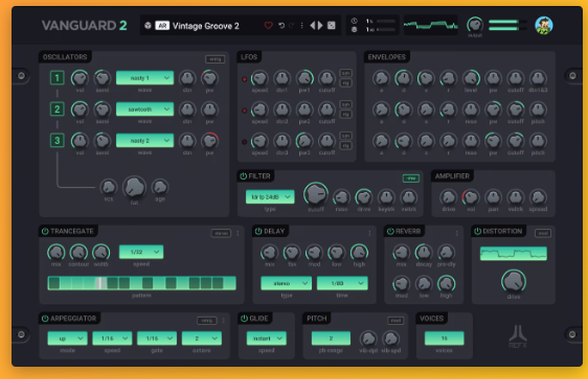
Task: Click the LFO 1 red indicator light
Action: point(244,79)
